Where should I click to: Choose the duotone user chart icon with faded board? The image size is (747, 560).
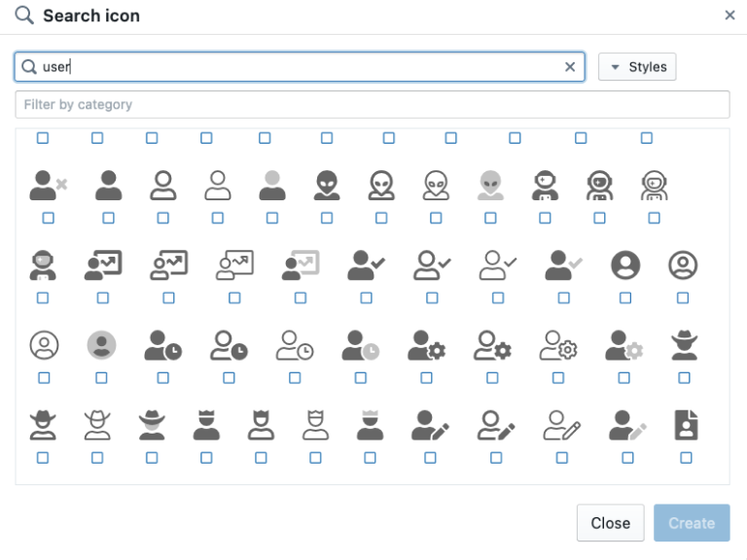coord(301,265)
